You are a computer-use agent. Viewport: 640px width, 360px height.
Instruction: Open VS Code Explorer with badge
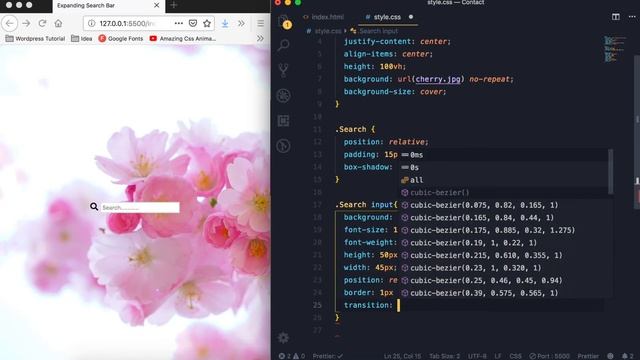(x=284, y=22)
